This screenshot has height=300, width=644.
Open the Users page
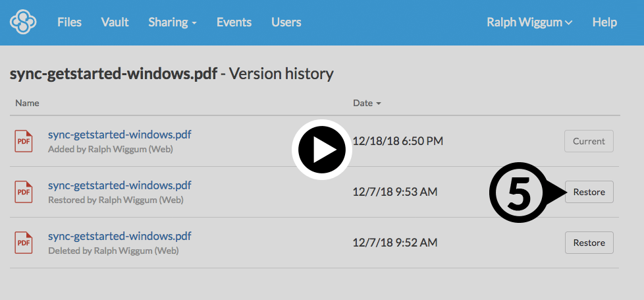coord(286,22)
